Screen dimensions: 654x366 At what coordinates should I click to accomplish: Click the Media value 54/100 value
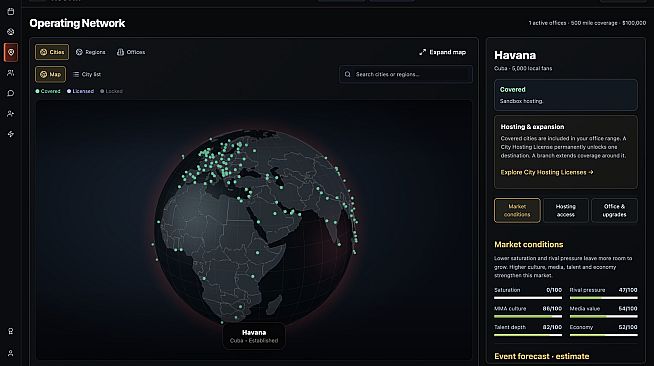point(628,308)
